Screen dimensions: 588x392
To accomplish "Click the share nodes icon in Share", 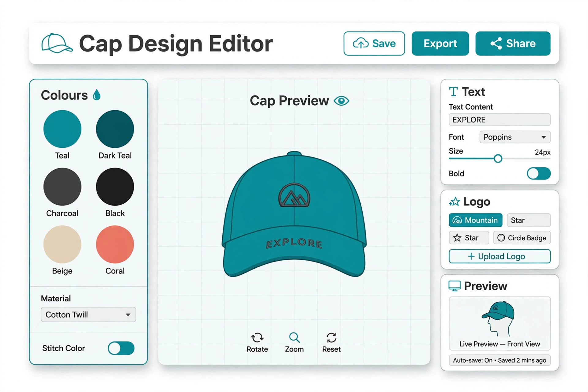I will [x=496, y=43].
